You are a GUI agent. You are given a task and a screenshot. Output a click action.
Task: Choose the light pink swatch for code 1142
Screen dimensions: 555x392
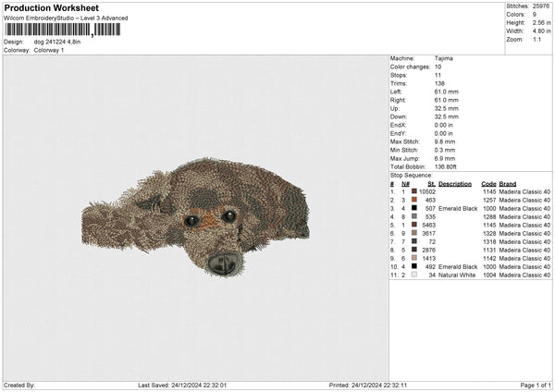pyautogui.click(x=414, y=258)
